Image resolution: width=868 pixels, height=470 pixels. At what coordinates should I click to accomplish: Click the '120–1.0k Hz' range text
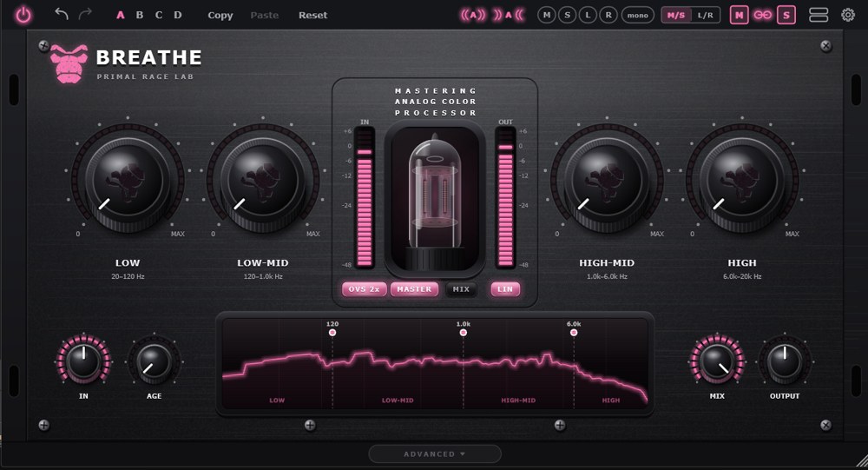(x=263, y=276)
